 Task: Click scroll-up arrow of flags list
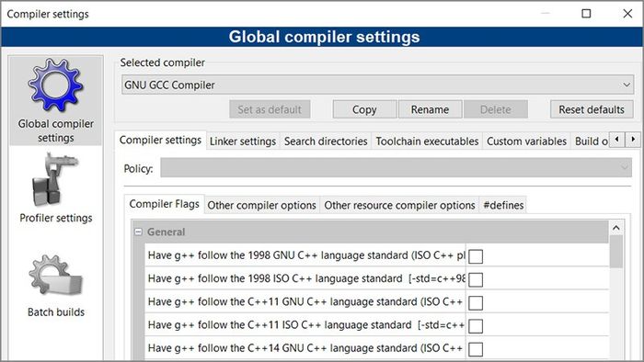click(x=616, y=228)
